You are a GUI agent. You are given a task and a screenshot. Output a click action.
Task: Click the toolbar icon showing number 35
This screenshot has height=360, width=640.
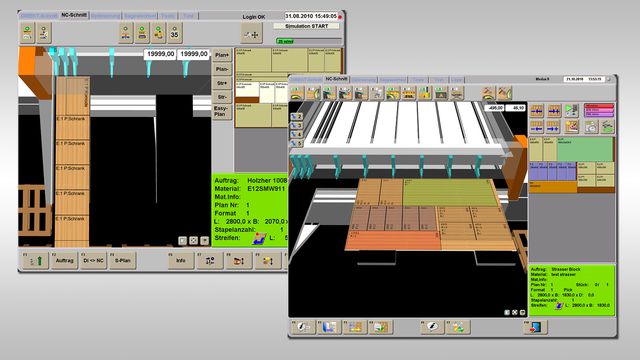175,33
